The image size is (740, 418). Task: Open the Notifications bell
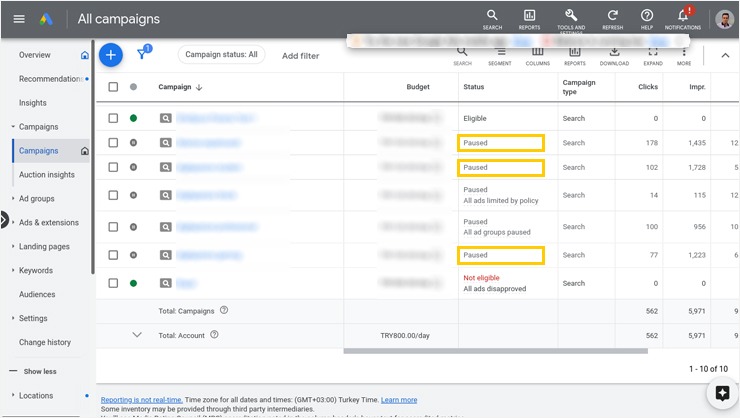pos(683,19)
